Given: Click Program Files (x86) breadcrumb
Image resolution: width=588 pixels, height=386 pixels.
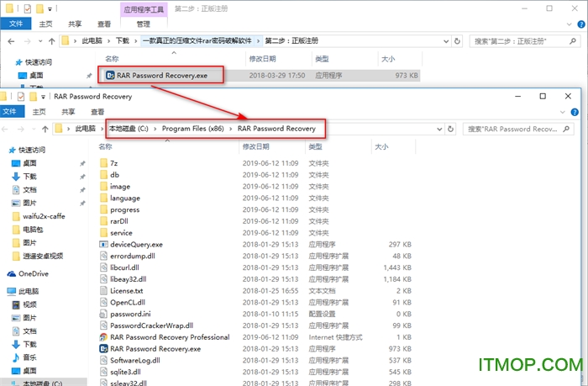Looking at the screenshot, I should pyautogui.click(x=192, y=129).
